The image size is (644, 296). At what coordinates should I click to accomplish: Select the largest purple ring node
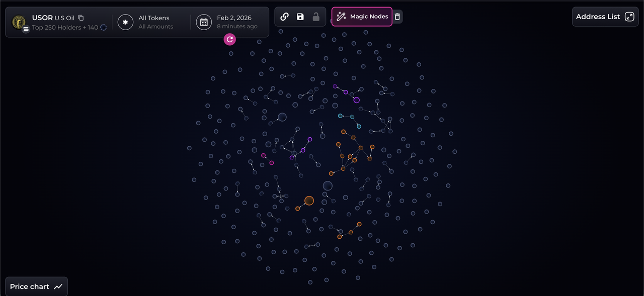click(356, 100)
